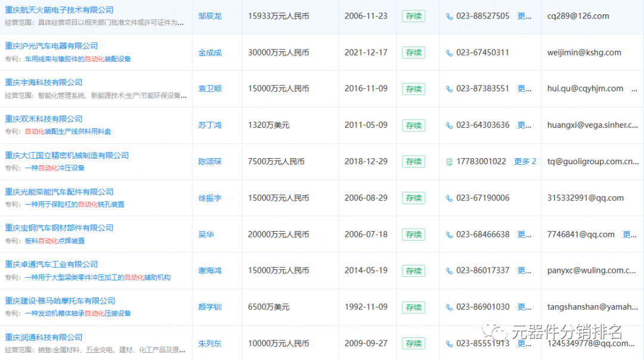The image size is (644, 360).
Task: Click phone icon beside 023-85551913
Action: point(450,343)
